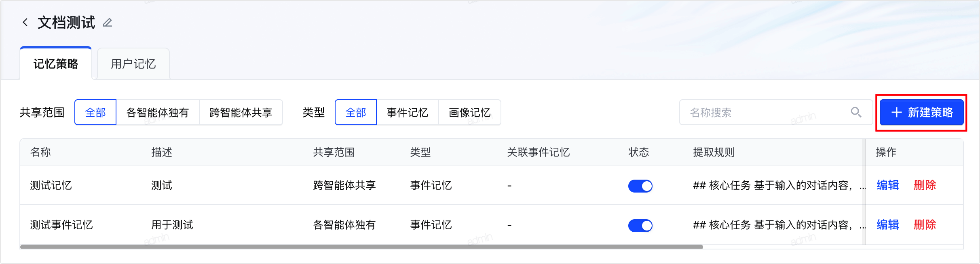This screenshot has width=980, height=264.
Task: Filter type by 画像记忆
Action: point(470,112)
